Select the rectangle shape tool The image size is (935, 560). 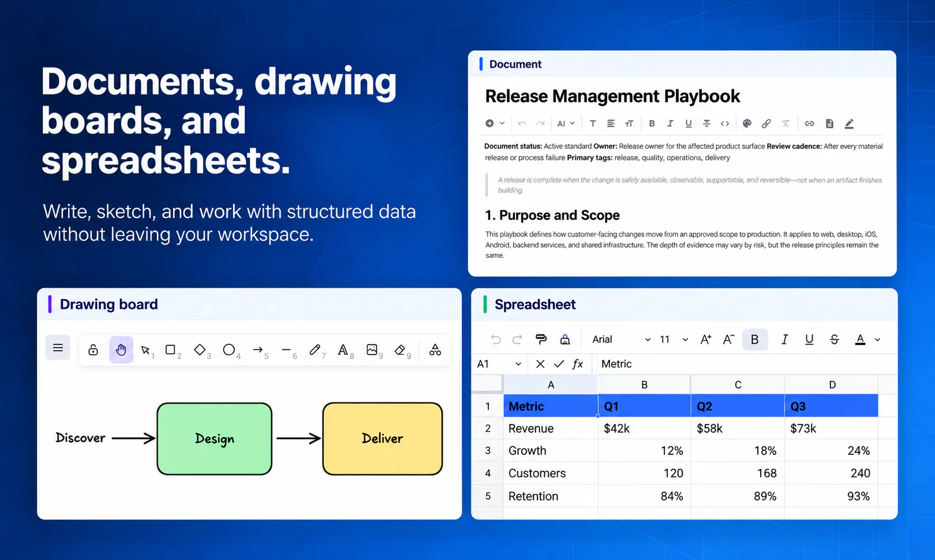click(170, 349)
